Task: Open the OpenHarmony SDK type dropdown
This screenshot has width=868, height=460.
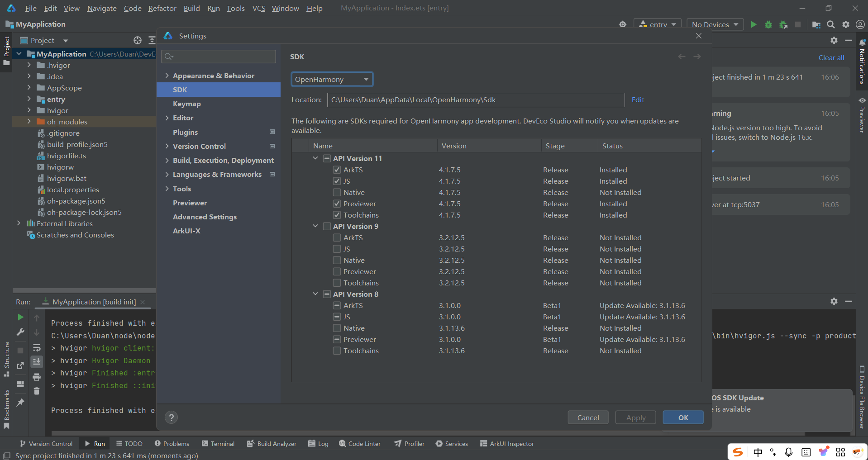Action: tap(332, 80)
